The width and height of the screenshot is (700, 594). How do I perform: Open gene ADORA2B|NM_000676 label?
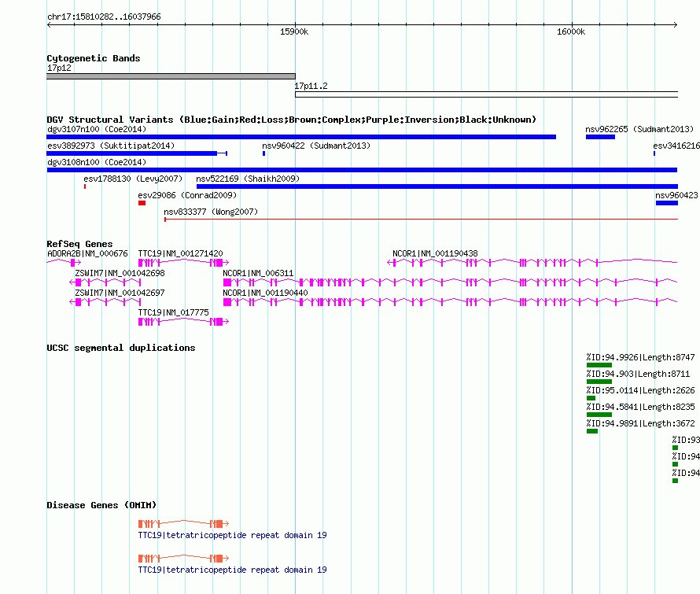tap(87, 253)
